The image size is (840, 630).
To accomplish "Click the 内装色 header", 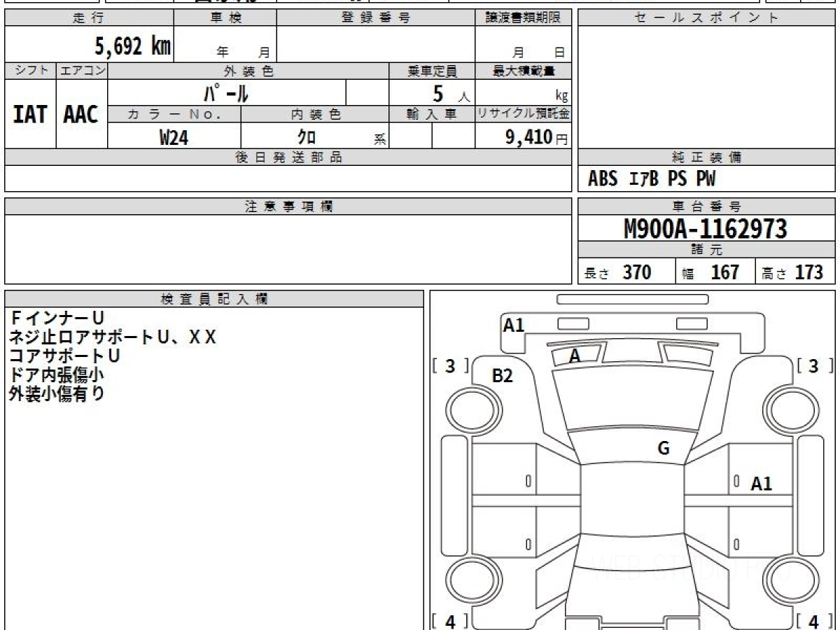I will (x=315, y=115).
